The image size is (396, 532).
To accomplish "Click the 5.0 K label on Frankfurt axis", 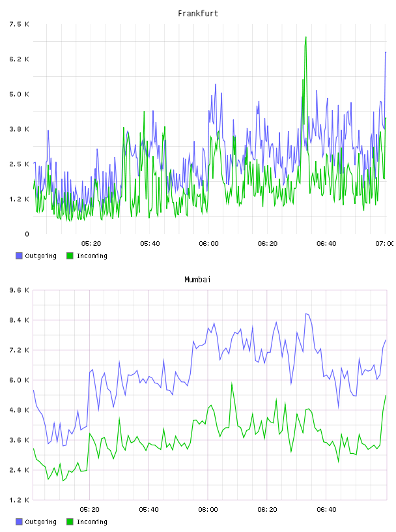I will pyautogui.click(x=19, y=94).
